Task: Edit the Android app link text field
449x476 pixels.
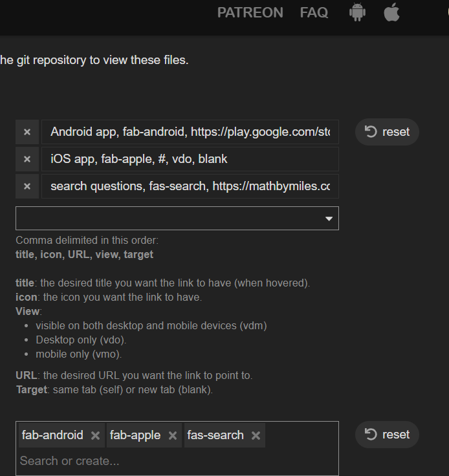Action: click(x=190, y=132)
